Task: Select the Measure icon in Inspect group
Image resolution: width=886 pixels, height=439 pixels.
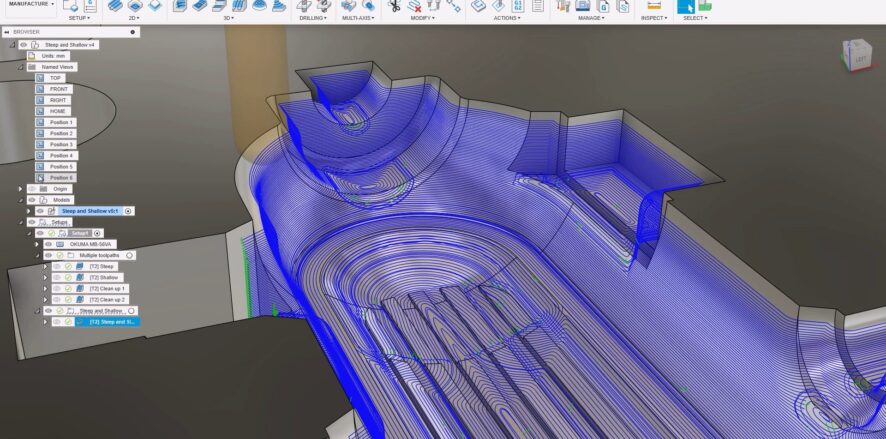Action: coord(654,5)
